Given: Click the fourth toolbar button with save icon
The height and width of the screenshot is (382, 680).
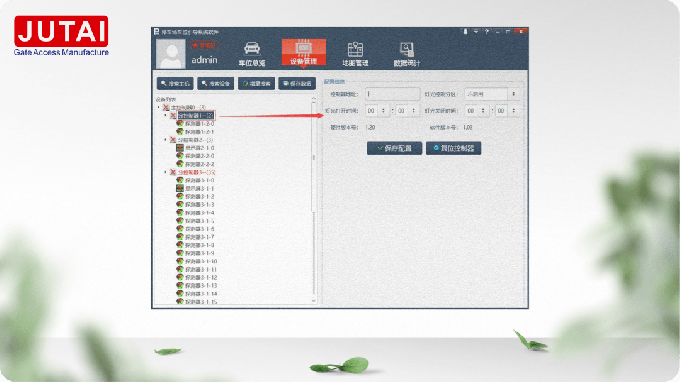Looking at the screenshot, I should (x=297, y=83).
